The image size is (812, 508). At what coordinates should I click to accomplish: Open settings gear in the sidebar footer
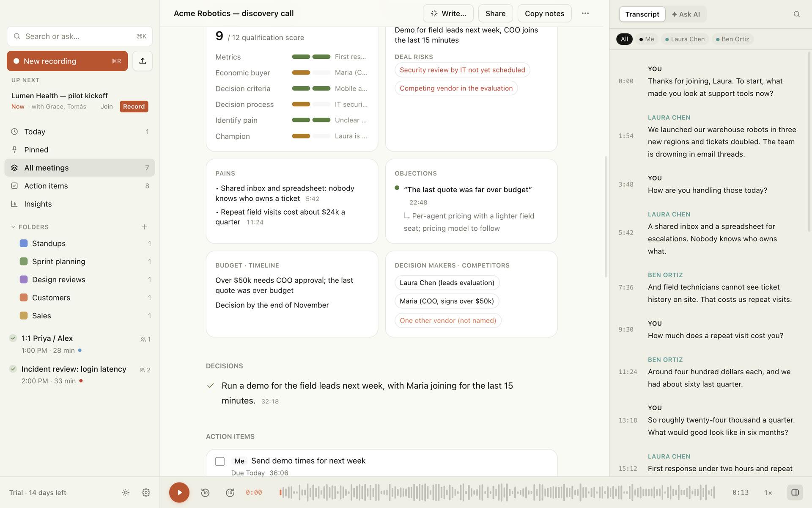pyautogui.click(x=146, y=492)
